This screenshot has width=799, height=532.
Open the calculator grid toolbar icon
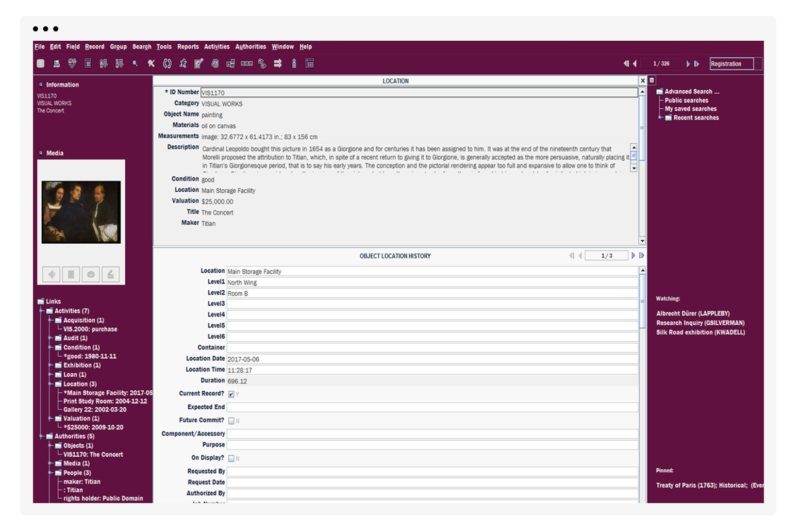[x=310, y=63]
